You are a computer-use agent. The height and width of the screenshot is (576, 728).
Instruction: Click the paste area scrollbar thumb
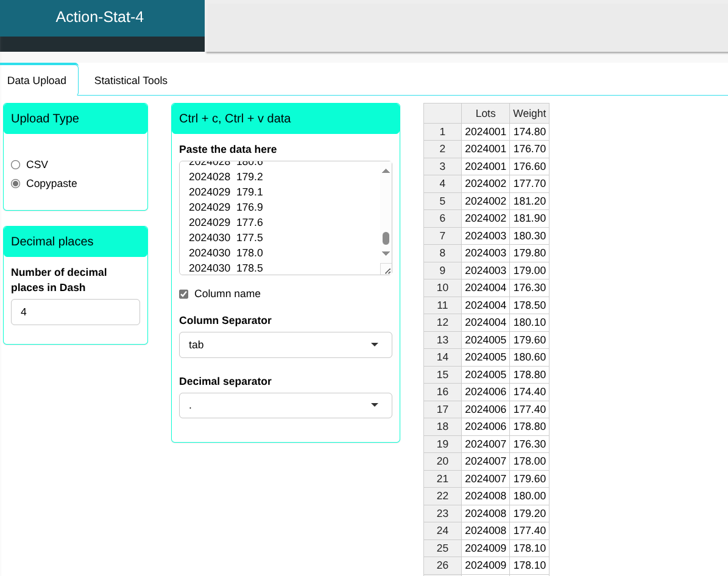[386, 238]
